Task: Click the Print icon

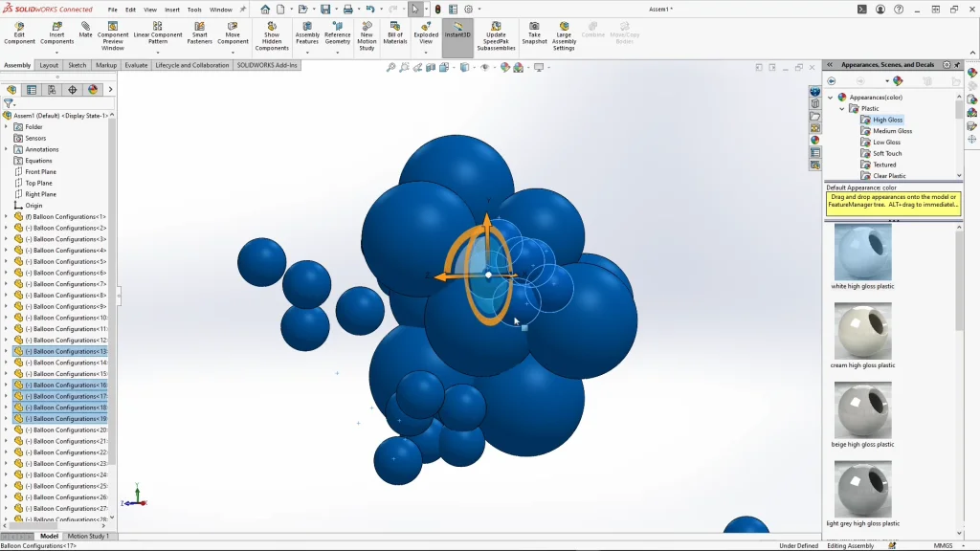Action: [347, 10]
